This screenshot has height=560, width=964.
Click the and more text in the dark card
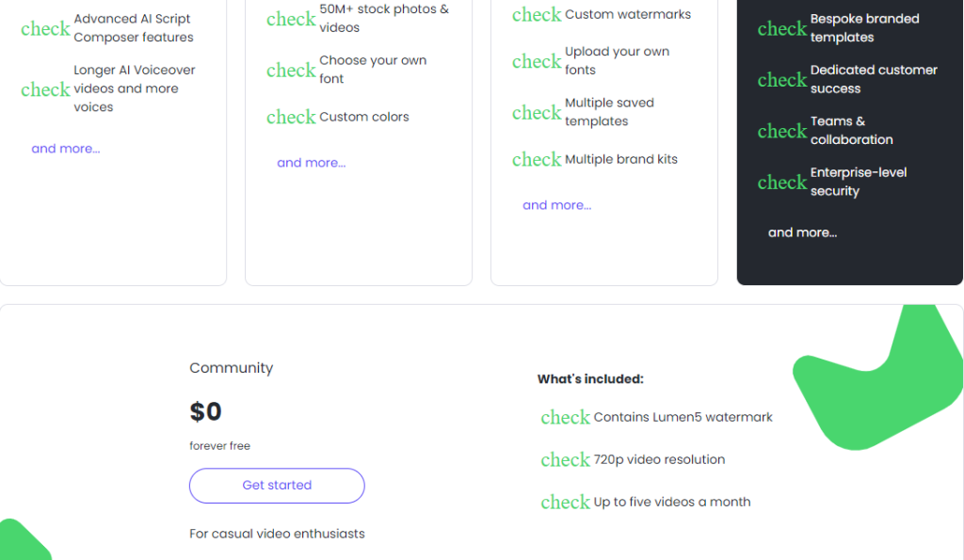(x=802, y=232)
